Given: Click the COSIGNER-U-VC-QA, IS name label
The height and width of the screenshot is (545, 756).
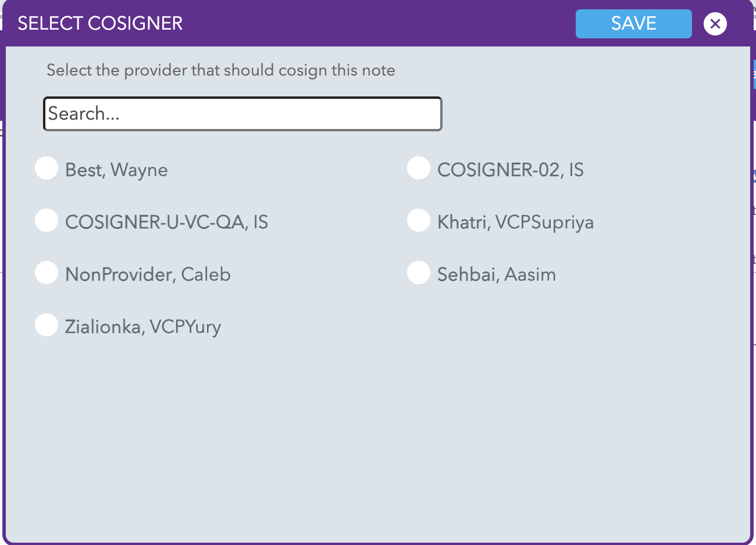Looking at the screenshot, I should (166, 222).
